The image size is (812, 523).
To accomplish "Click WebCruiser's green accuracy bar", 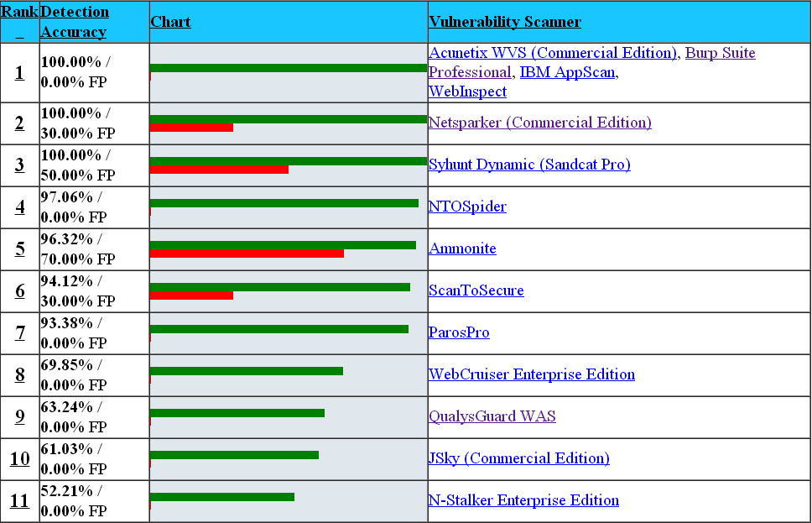I will click(247, 371).
